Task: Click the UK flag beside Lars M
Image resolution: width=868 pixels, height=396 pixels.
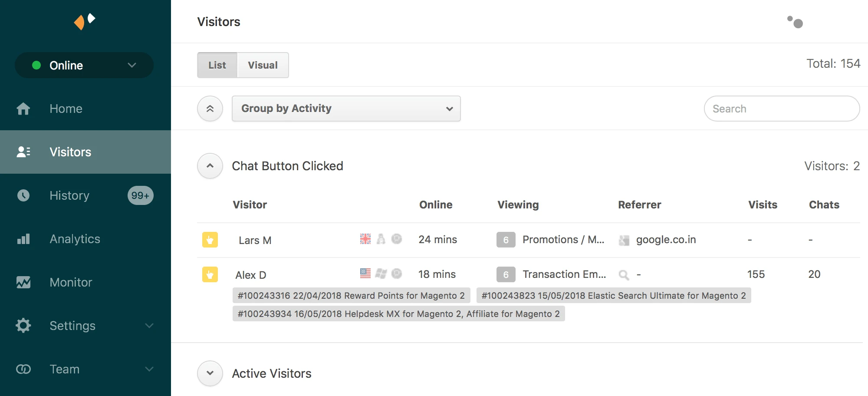Action: (365, 239)
